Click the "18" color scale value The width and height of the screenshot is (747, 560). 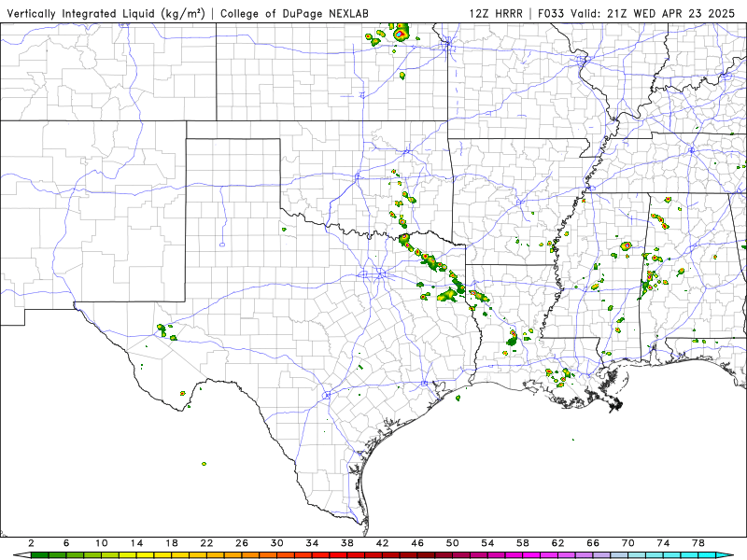172,543
